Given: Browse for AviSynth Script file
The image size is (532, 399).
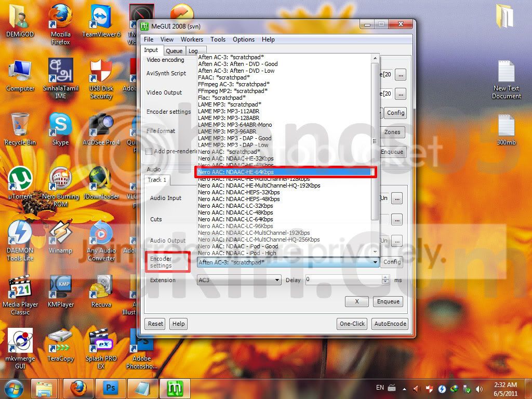Looking at the screenshot, I should click(x=401, y=75).
